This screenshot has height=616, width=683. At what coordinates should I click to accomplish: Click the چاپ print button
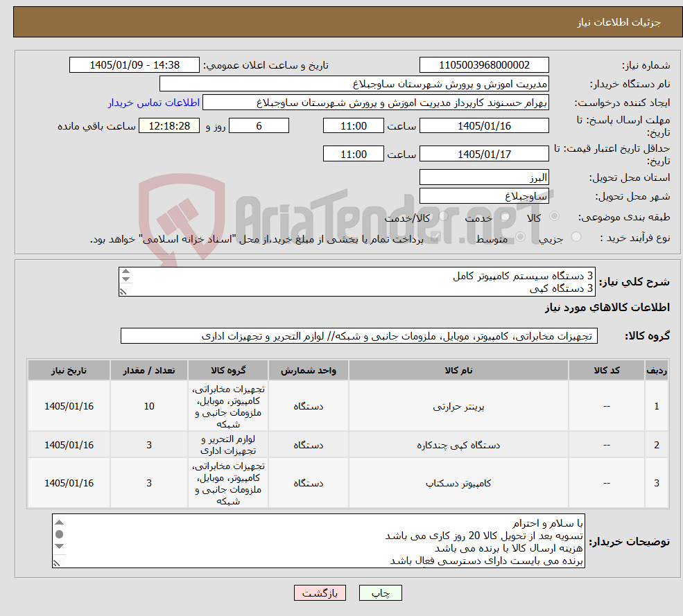coord(380,593)
